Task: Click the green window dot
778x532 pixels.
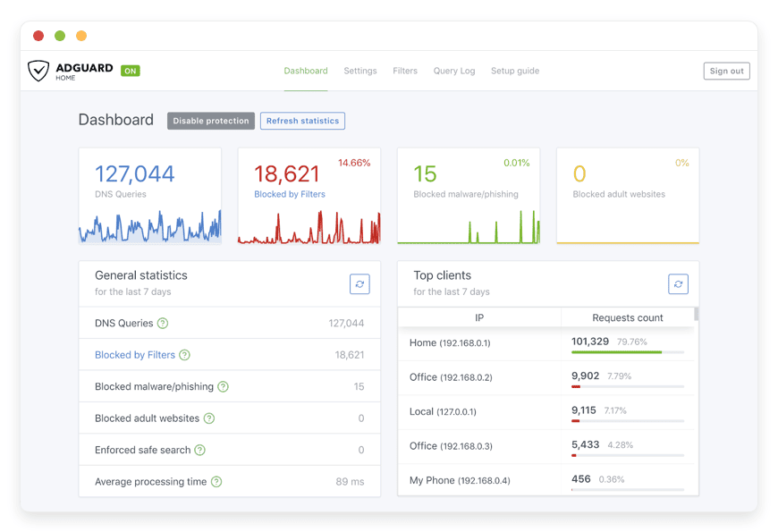Action: pyautogui.click(x=60, y=36)
